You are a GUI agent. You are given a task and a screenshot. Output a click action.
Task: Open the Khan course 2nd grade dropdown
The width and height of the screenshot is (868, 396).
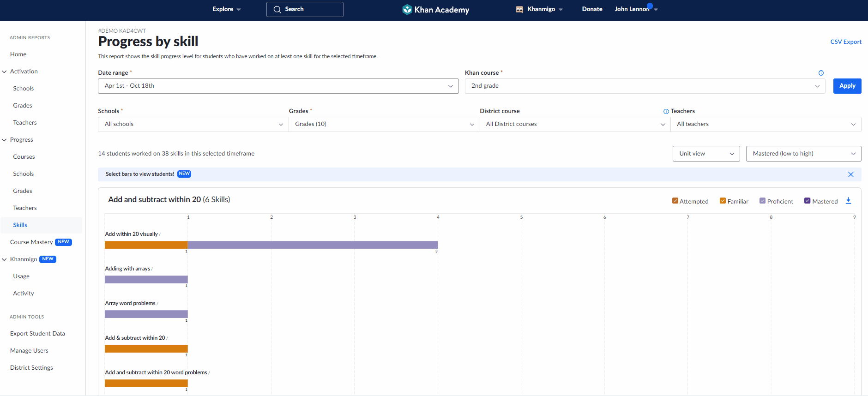click(645, 86)
